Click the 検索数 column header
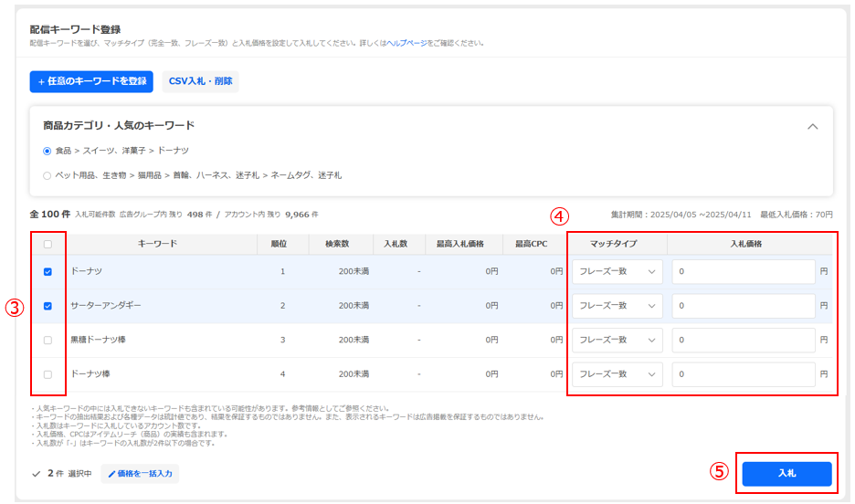This screenshot has height=504, width=855. click(330, 244)
